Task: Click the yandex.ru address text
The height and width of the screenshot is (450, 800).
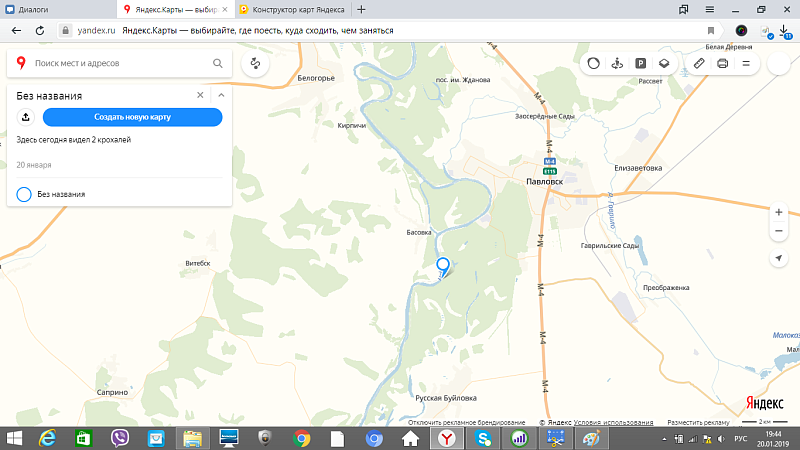Action: tap(96, 31)
